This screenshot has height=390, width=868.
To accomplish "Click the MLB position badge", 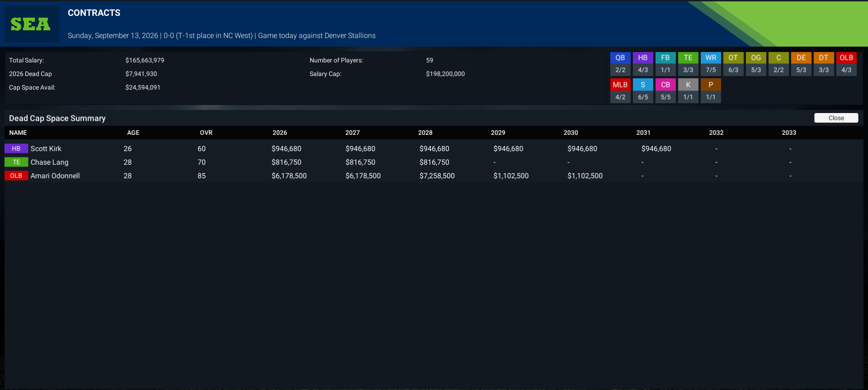I will pyautogui.click(x=620, y=85).
